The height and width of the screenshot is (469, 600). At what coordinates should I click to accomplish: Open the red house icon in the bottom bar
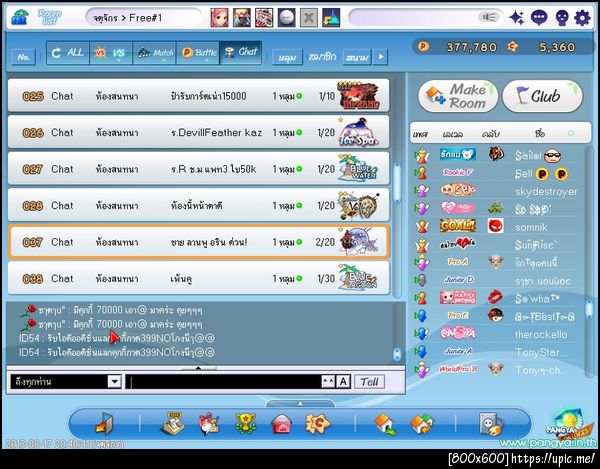282,424
